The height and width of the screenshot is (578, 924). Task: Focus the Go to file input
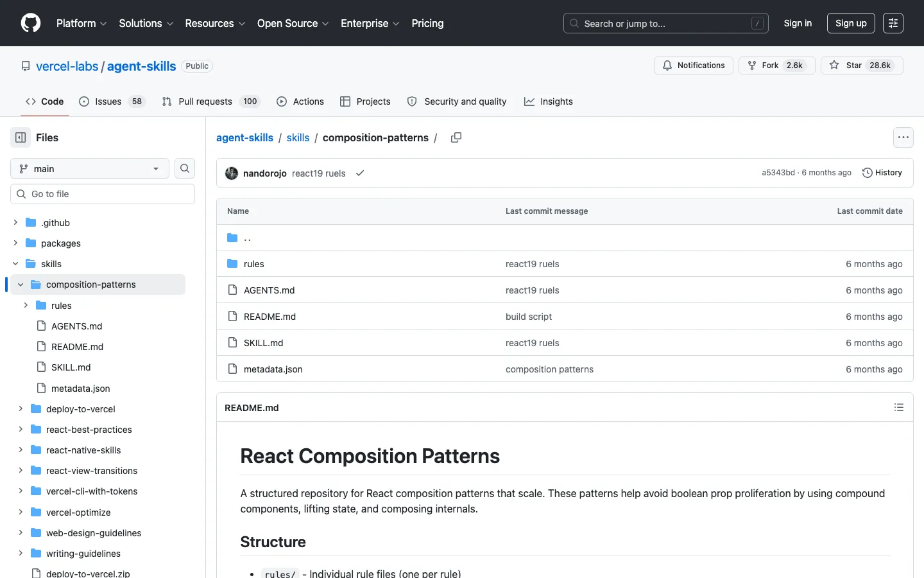pos(103,194)
